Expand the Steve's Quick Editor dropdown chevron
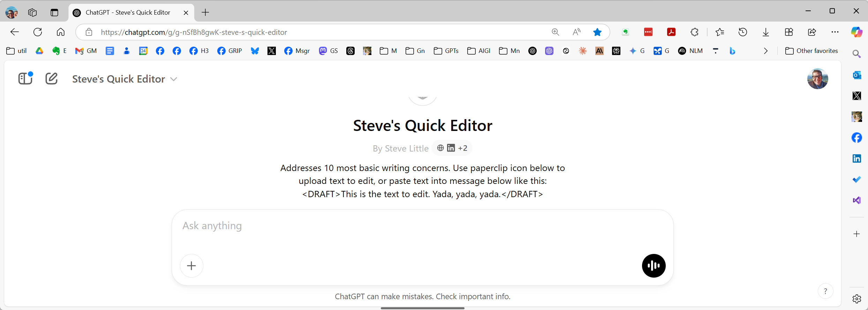The height and width of the screenshot is (310, 868). (x=174, y=79)
